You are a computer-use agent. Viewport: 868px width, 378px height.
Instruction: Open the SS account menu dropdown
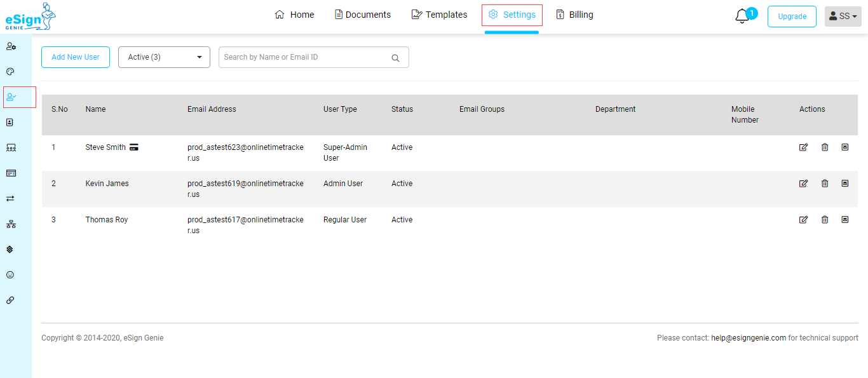tap(843, 17)
